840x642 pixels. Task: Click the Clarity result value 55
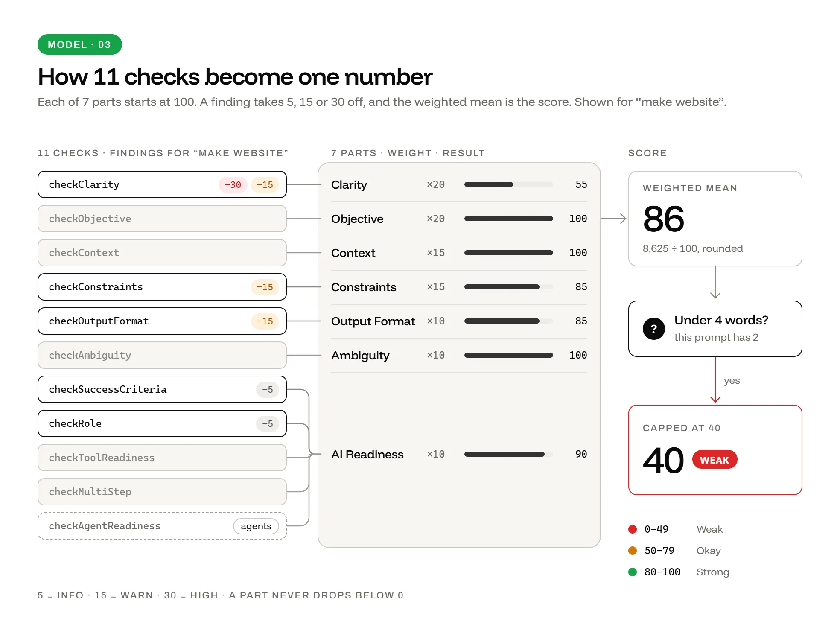pyautogui.click(x=581, y=184)
